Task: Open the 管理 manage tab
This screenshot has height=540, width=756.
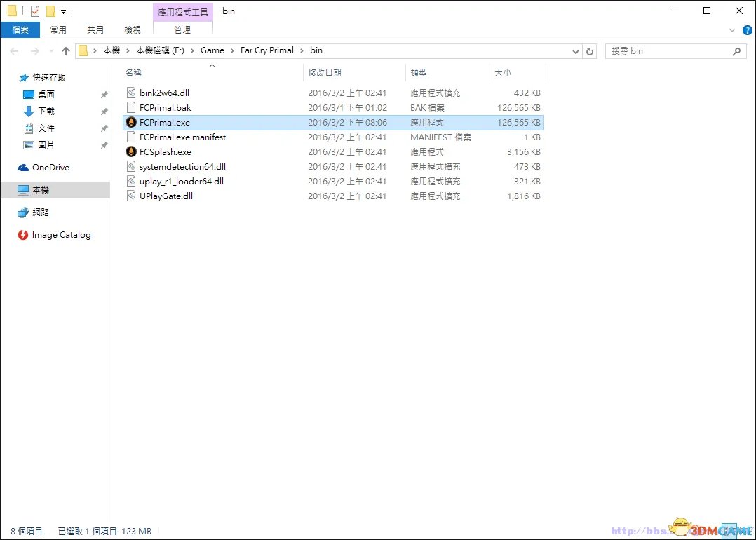Action: pos(182,29)
